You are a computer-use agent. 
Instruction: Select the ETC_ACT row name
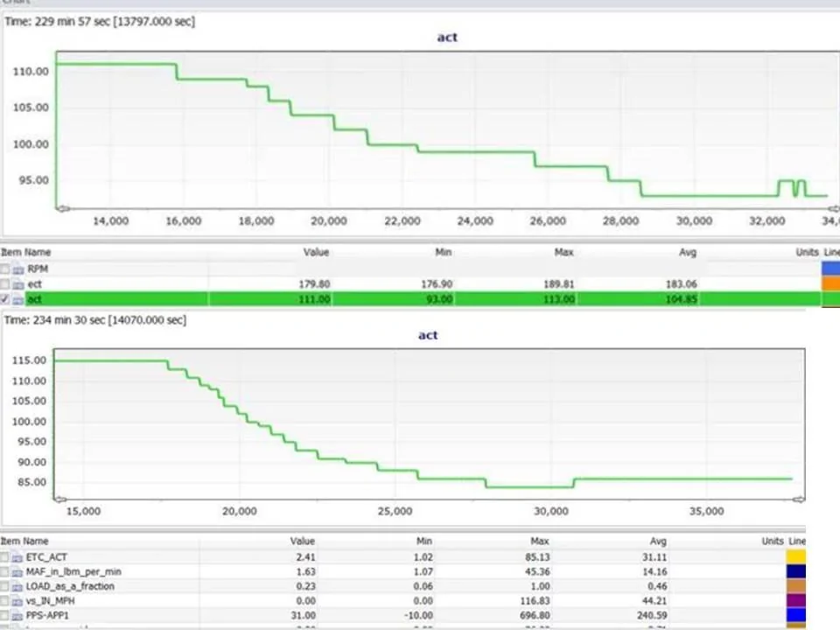46,557
